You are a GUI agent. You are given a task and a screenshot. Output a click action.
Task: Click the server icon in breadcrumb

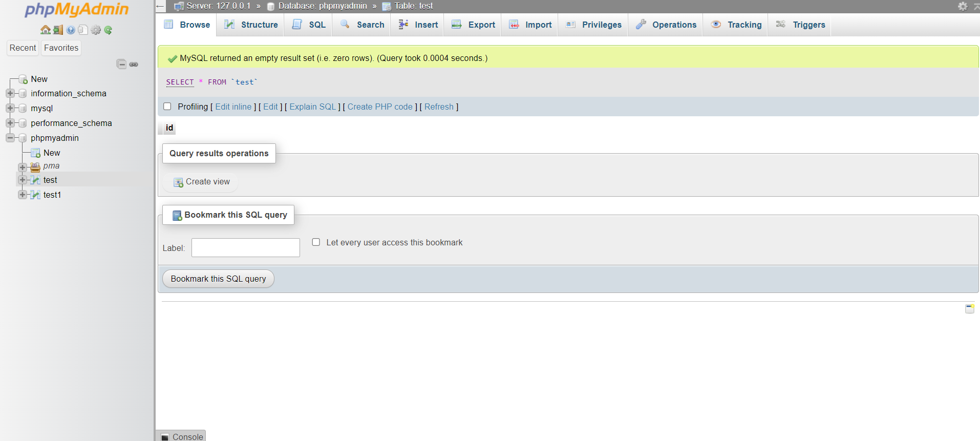point(179,6)
